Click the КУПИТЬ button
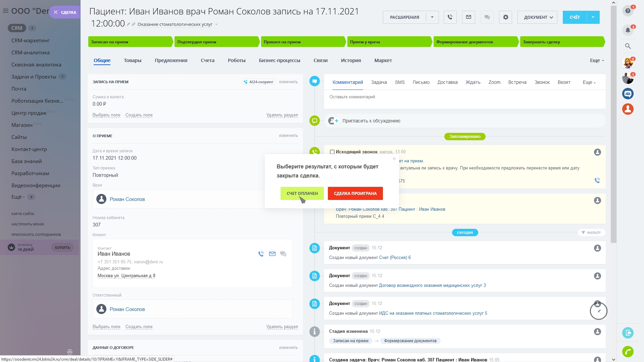The width and height of the screenshot is (644, 362). point(62,248)
